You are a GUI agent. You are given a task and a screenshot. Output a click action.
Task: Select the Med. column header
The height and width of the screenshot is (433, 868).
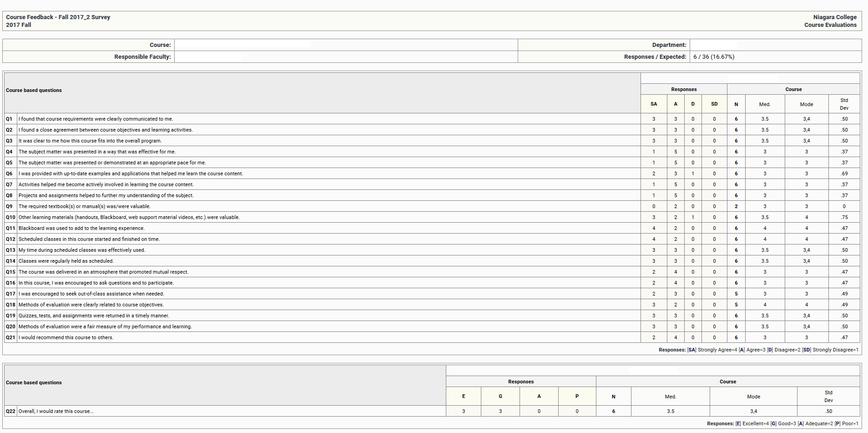coord(765,104)
